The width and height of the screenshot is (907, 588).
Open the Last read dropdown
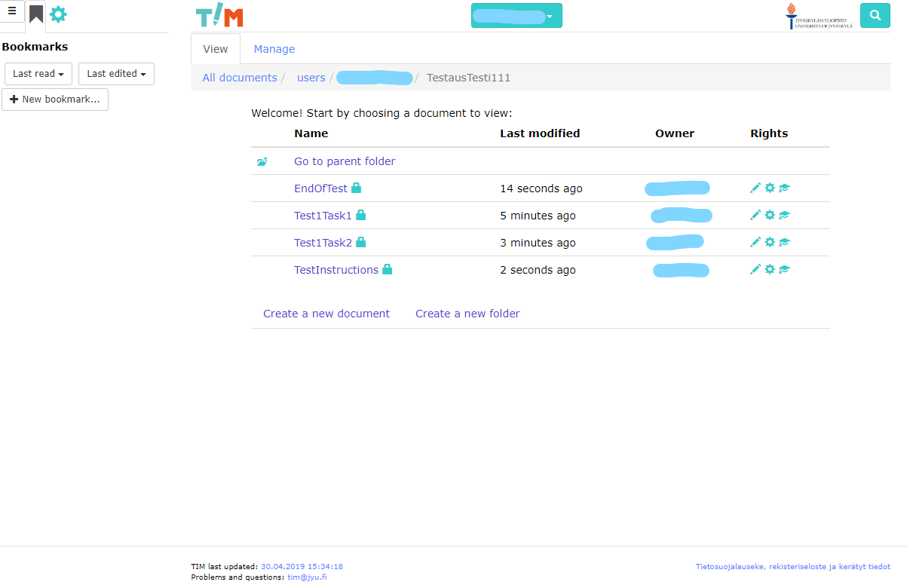38,73
